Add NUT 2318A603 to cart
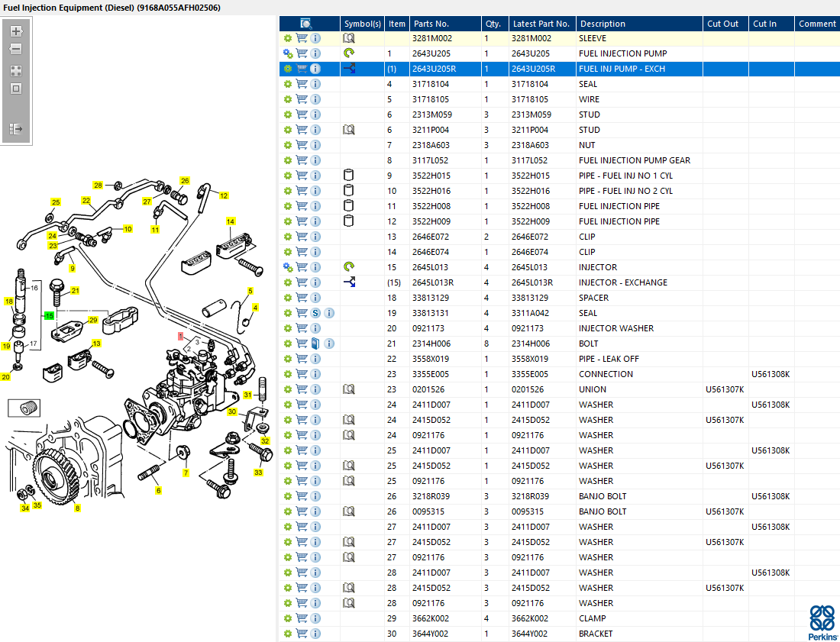 [302, 145]
